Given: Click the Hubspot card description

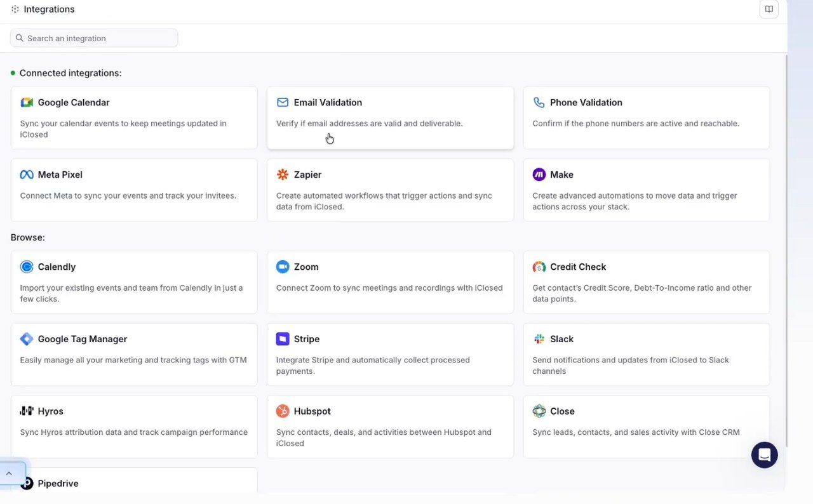Looking at the screenshot, I should tap(384, 438).
